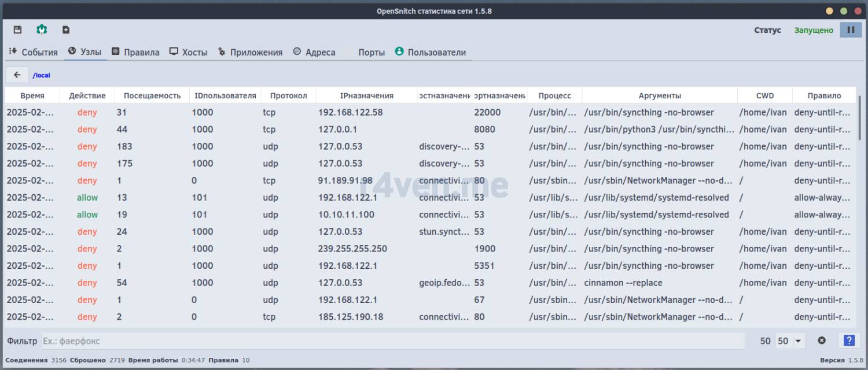Sort by the Время column header
The height and width of the screenshot is (370, 868).
coord(32,95)
